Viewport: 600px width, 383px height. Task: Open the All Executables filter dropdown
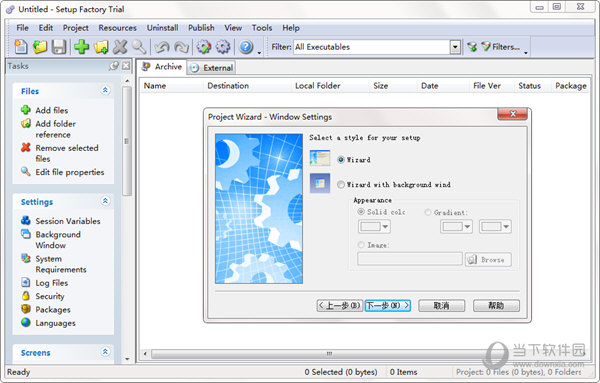click(x=455, y=47)
